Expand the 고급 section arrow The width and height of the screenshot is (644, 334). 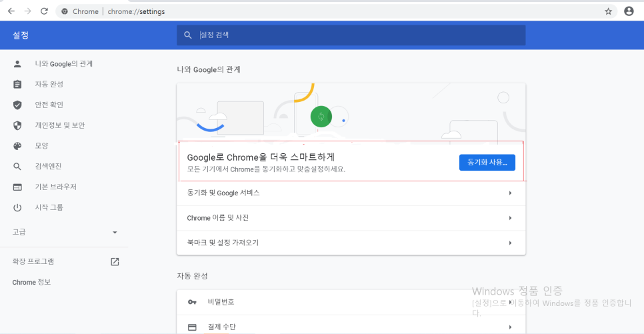pyautogui.click(x=115, y=233)
